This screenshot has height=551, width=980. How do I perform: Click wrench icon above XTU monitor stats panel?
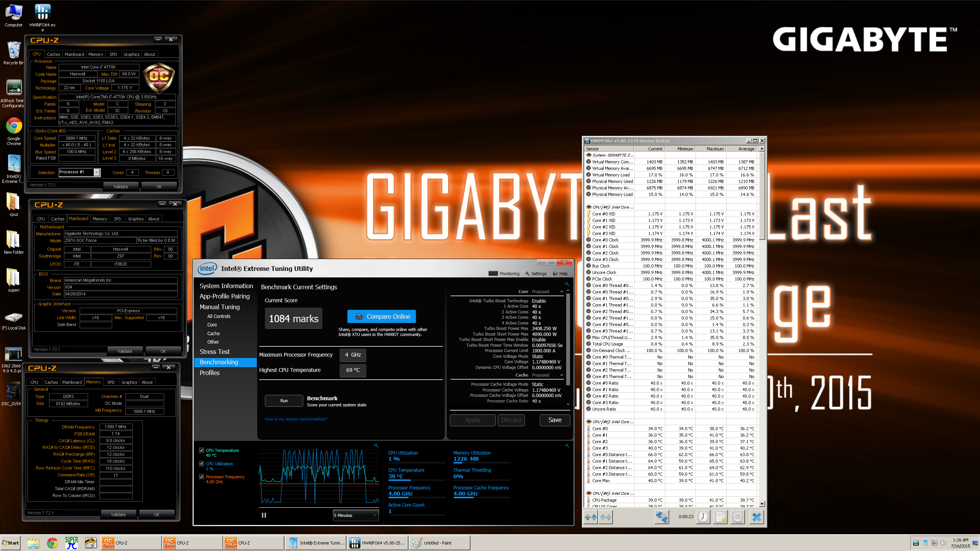pyautogui.click(x=567, y=446)
